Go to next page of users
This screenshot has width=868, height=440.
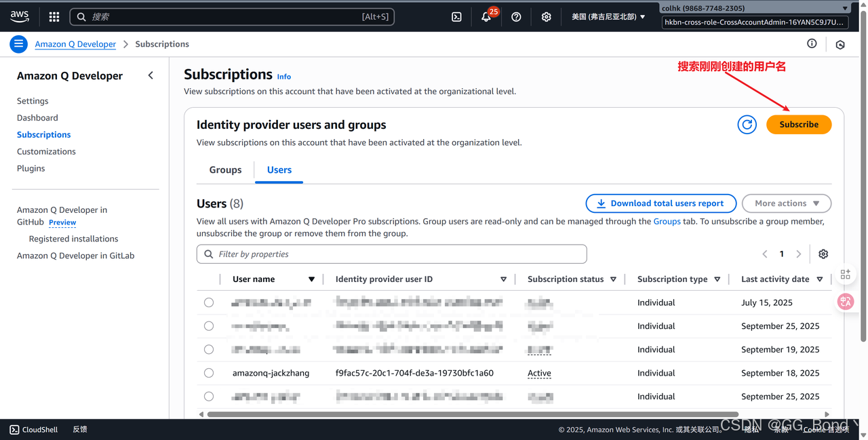tap(799, 254)
